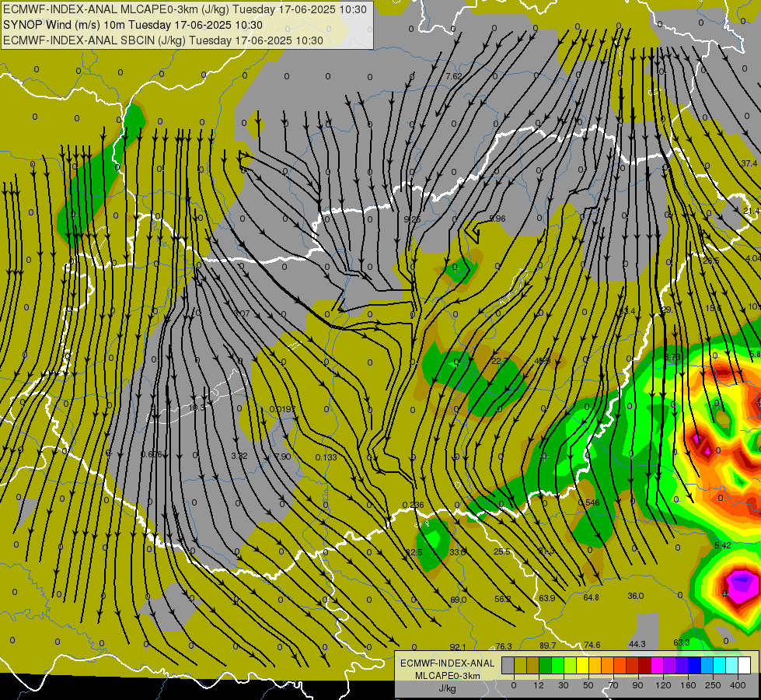Click the magenta swatch in the color legend
Image resolution: width=761 pixels, height=700 pixels.
[657, 665]
